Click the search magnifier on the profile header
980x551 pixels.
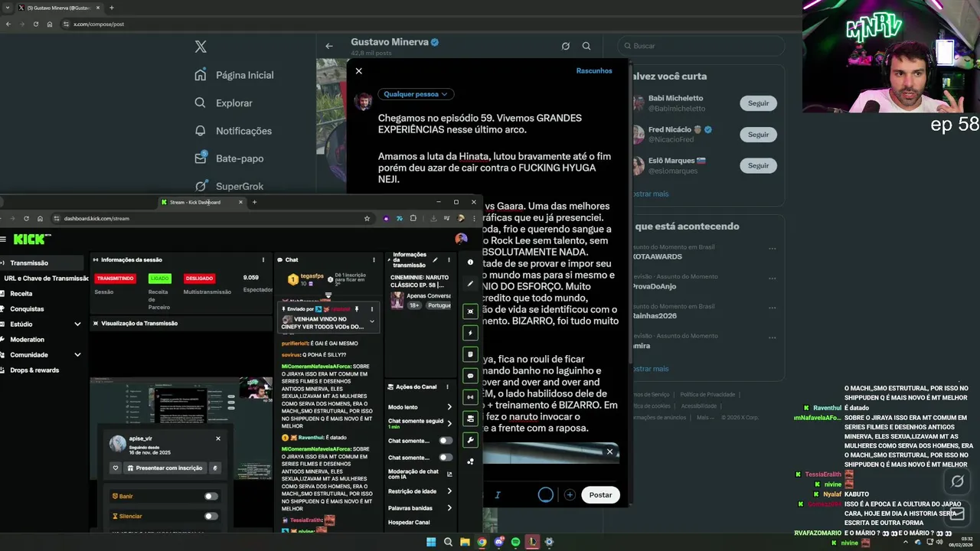586,46
